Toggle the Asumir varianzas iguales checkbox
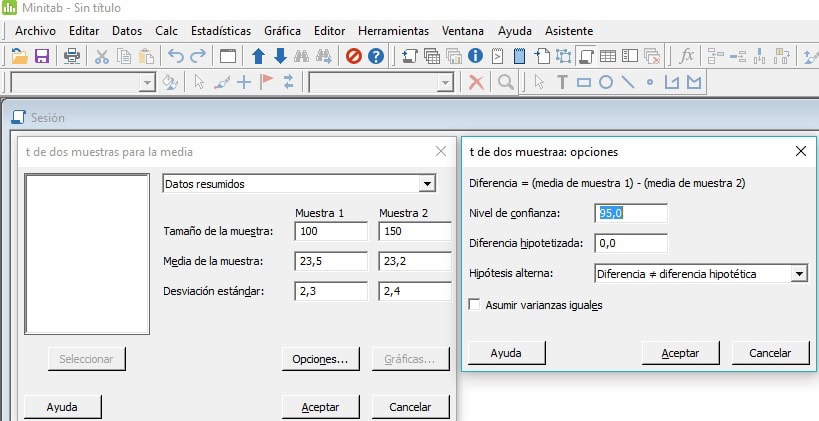The image size is (819, 421). 475,305
